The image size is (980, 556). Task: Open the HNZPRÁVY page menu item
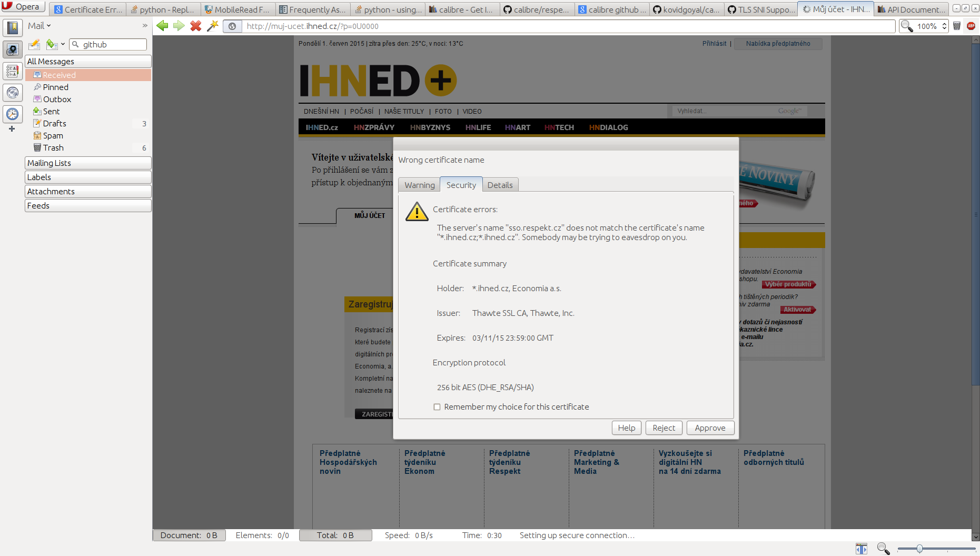[374, 127]
